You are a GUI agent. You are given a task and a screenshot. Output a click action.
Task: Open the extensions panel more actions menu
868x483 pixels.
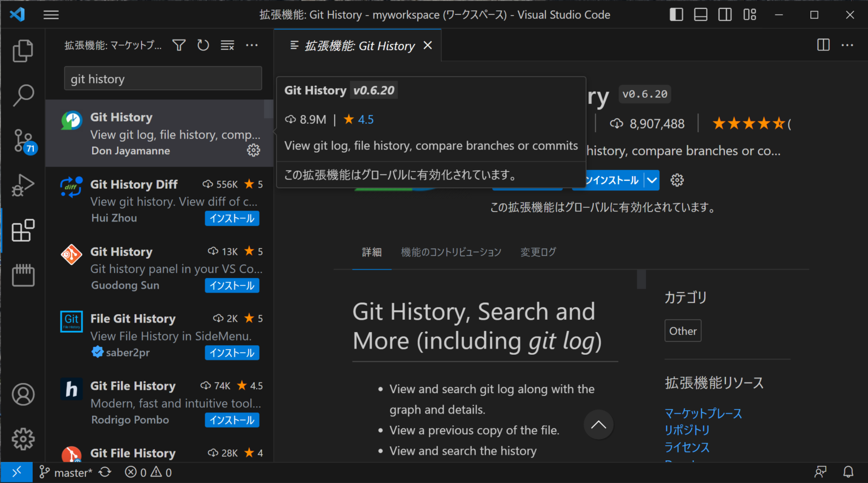tap(251, 45)
